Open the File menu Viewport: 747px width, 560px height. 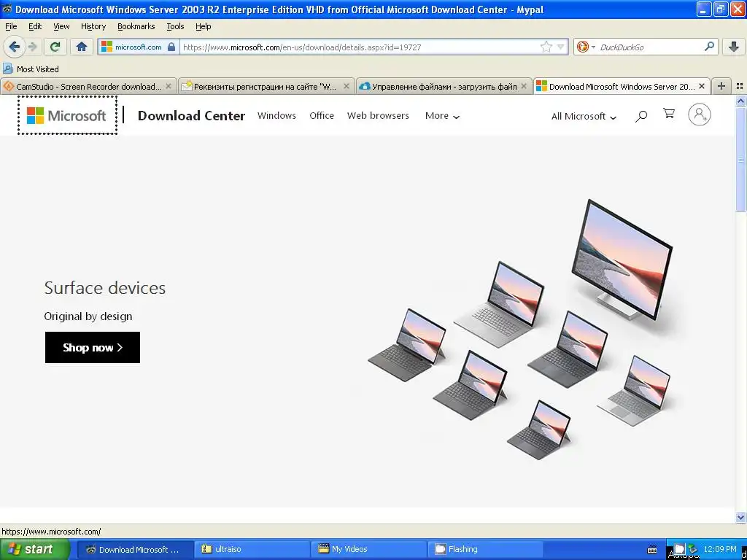(x=11, y=26)
